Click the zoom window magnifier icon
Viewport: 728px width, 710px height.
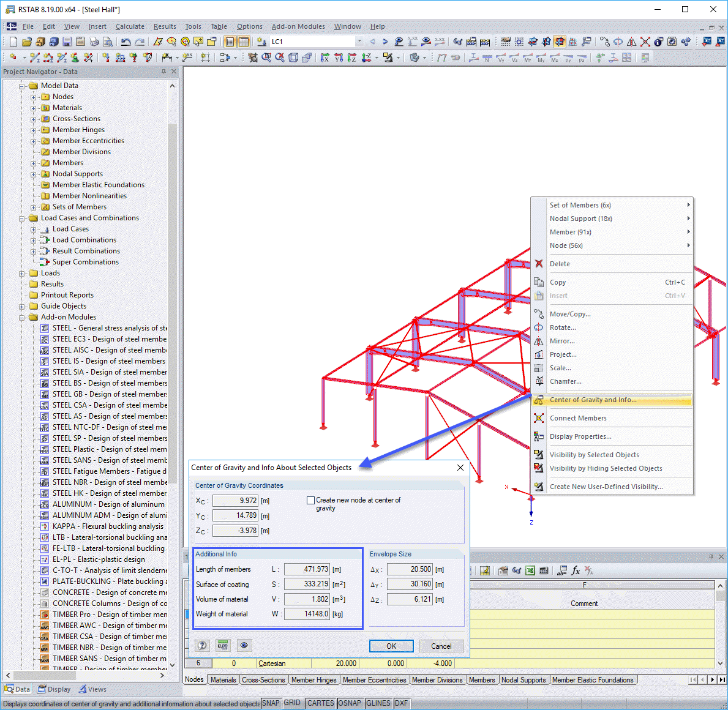[266, 58]
